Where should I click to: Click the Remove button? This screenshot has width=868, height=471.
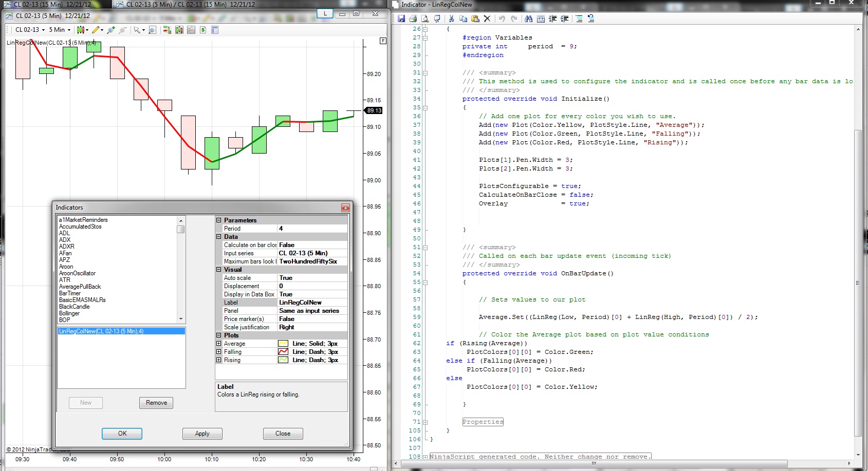pyautogui.click(x=156, y=403)
